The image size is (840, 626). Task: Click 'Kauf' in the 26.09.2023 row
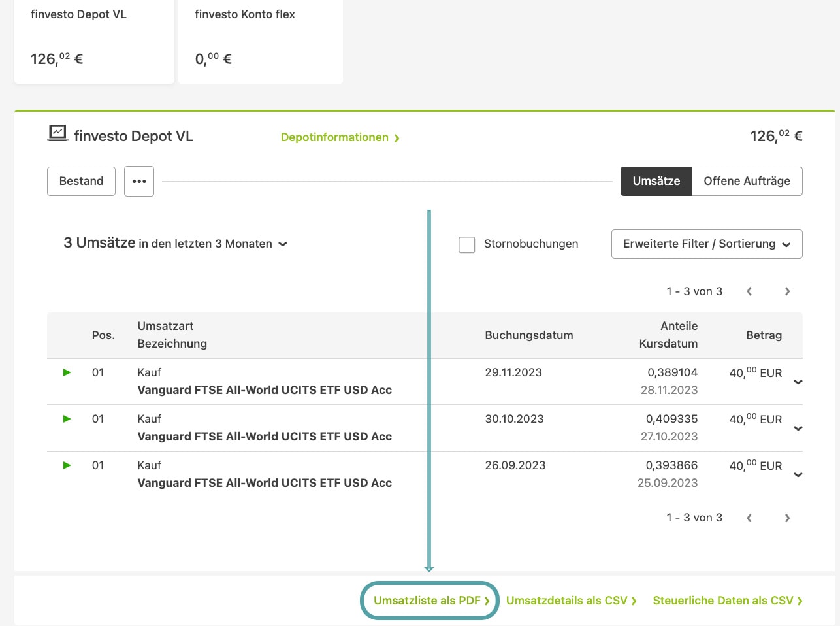tap(149, 465)
